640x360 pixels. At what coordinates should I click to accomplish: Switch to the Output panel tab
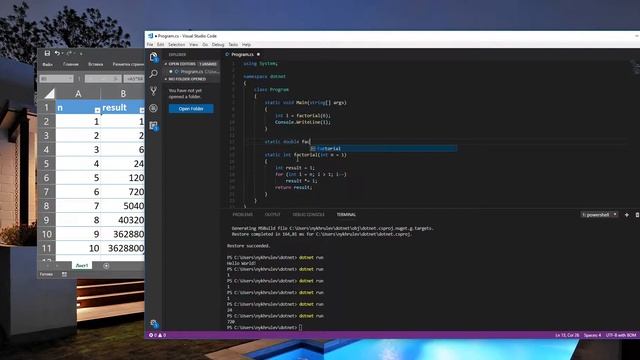(272, 215)
